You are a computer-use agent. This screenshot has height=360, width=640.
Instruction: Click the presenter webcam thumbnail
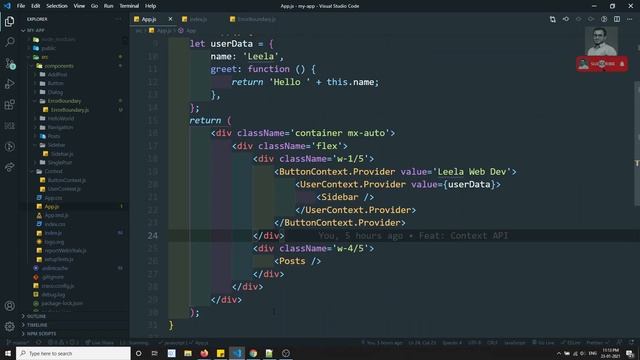(601, 41)
